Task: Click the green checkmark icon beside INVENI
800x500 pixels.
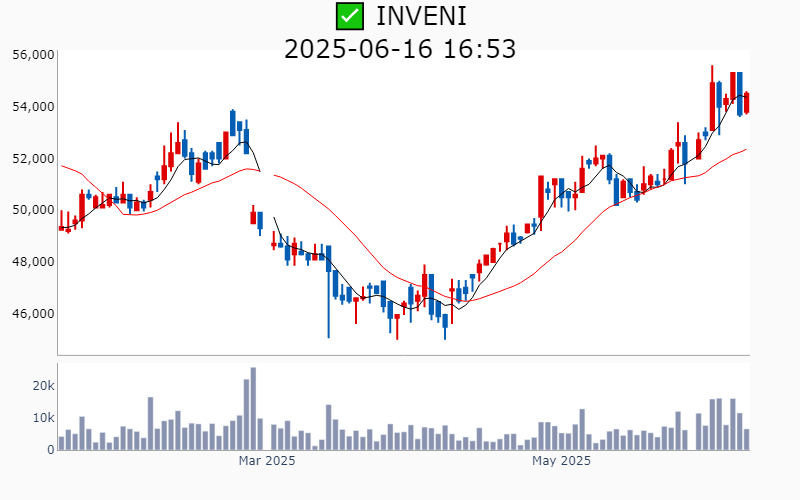Action: 350,16
